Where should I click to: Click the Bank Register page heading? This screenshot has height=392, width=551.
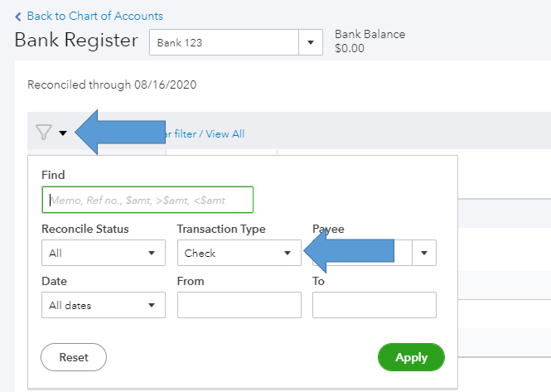pyautogui.click(x=76, y=41)
